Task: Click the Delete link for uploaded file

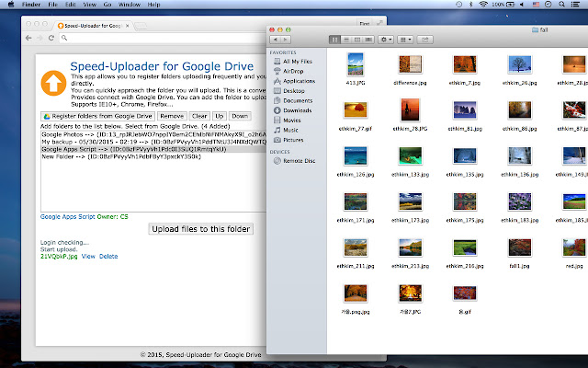Action: (x=108, y=256)
